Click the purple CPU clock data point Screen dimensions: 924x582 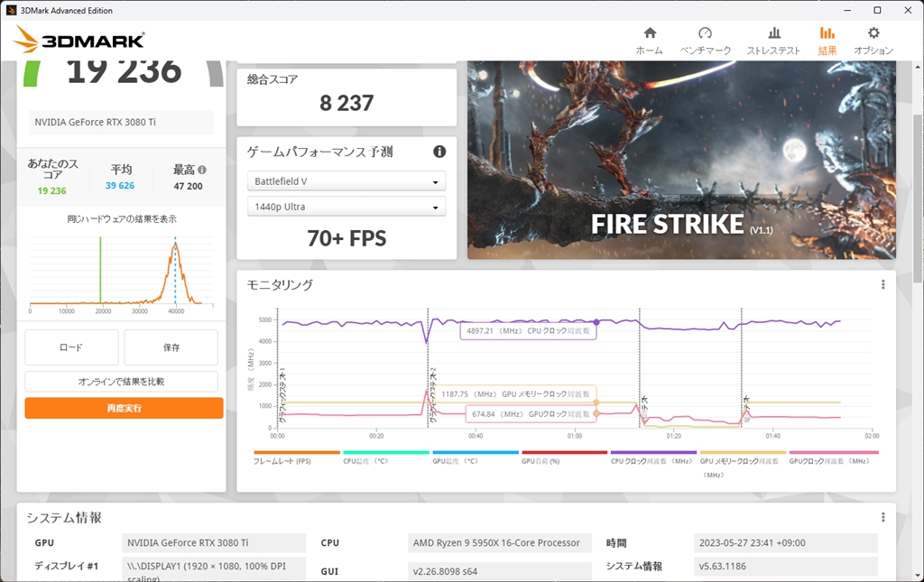[596, 322]
